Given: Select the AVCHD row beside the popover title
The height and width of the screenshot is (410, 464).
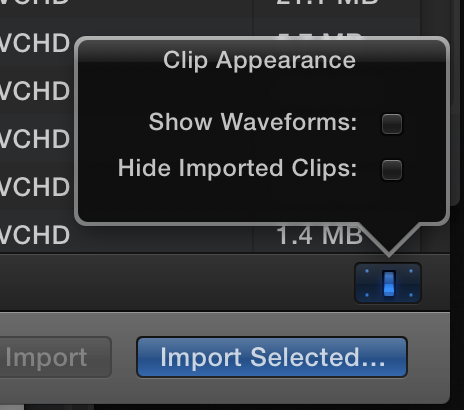Looking at the screenshot, I should coord(35,43).
